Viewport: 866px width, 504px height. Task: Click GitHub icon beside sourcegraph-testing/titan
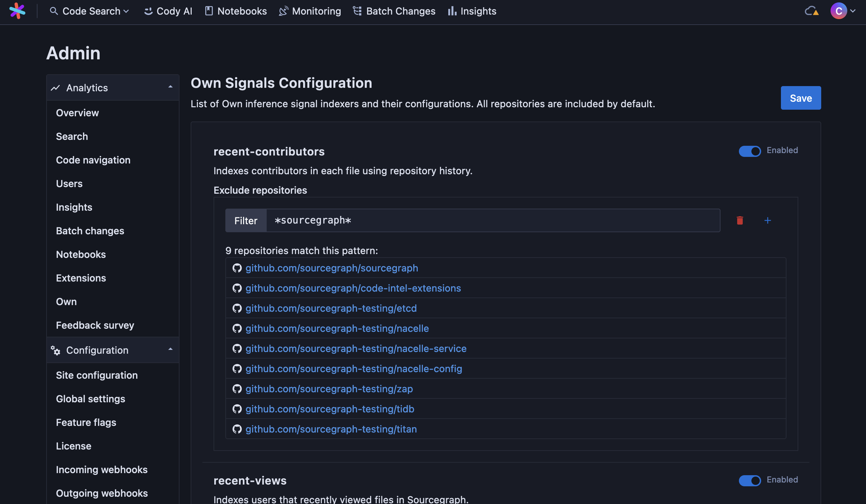[x=237, y=429]
